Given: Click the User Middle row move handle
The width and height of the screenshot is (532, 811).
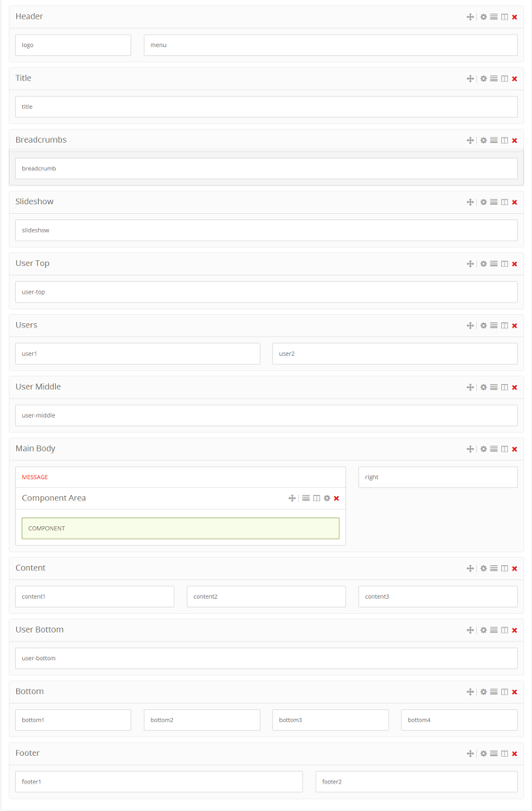Looking at the screenshot, I should point(470,388).
